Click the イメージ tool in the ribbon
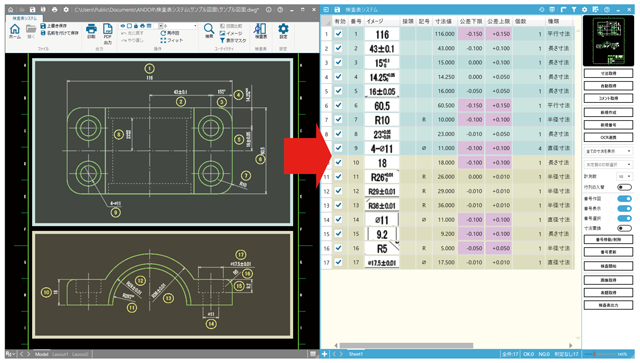This screenshot has height=363, width=640. coord(222,33)
